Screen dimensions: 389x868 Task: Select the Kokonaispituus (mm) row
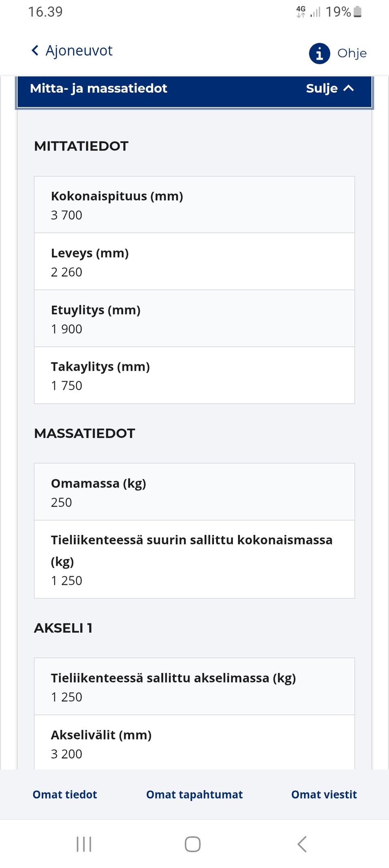(194, 205)
